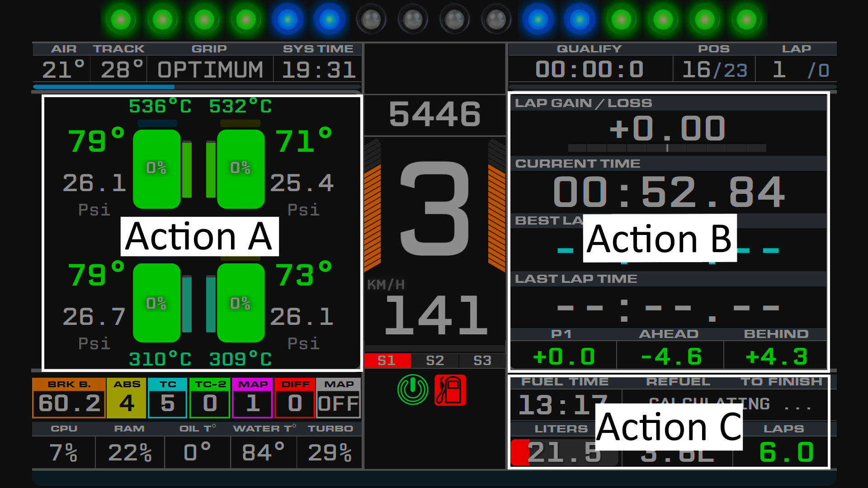Image resolution: width=868 pixels, height=488 pixels.
Task: Click the red DIFF value 0 box
Action: [x=295, y=398]
